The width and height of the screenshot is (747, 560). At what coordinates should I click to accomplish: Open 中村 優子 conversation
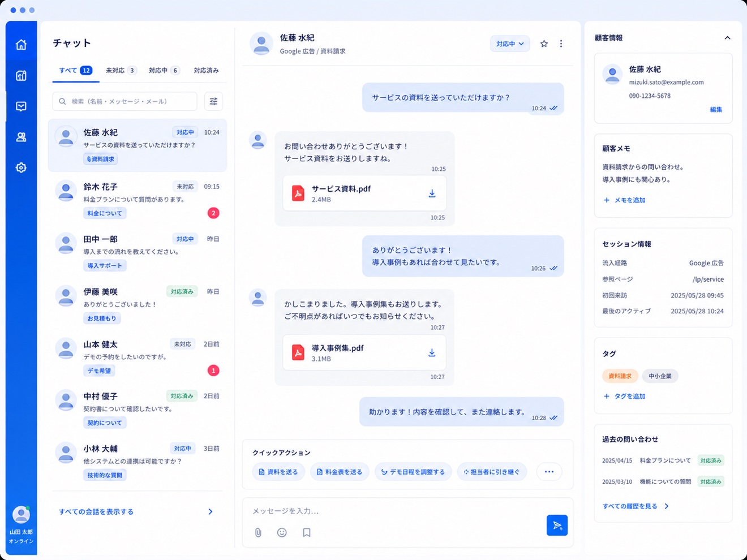pos(138,409)
